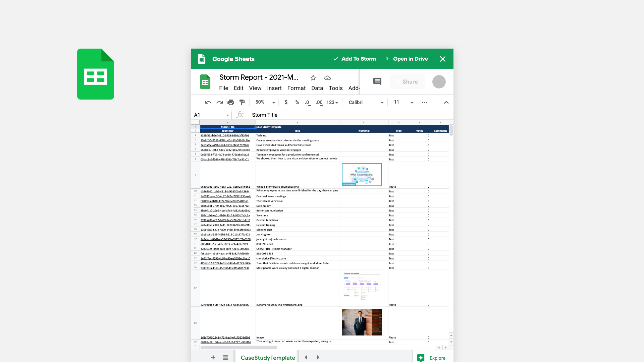Image resolution: width=644 pixels, height=362 pixels.
Task: Click the Open in Drive button
Action: 407,59
